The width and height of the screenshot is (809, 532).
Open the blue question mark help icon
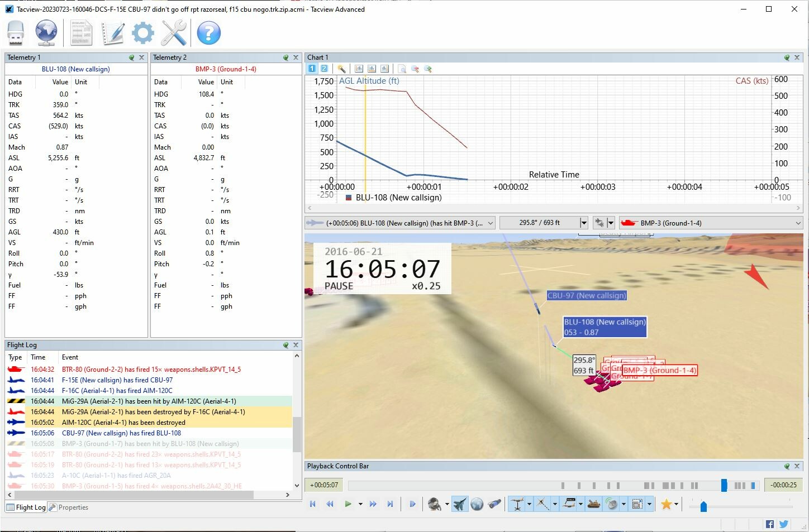[x=208, y=33]
